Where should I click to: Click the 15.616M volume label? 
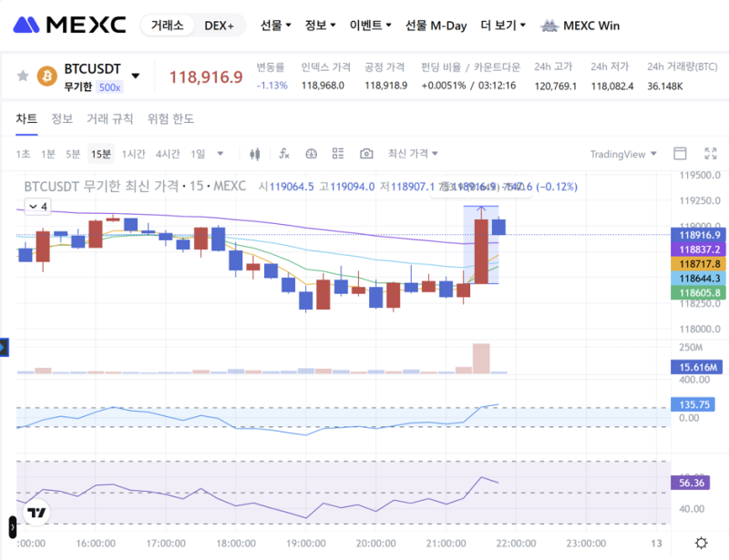tap(697, 367)
